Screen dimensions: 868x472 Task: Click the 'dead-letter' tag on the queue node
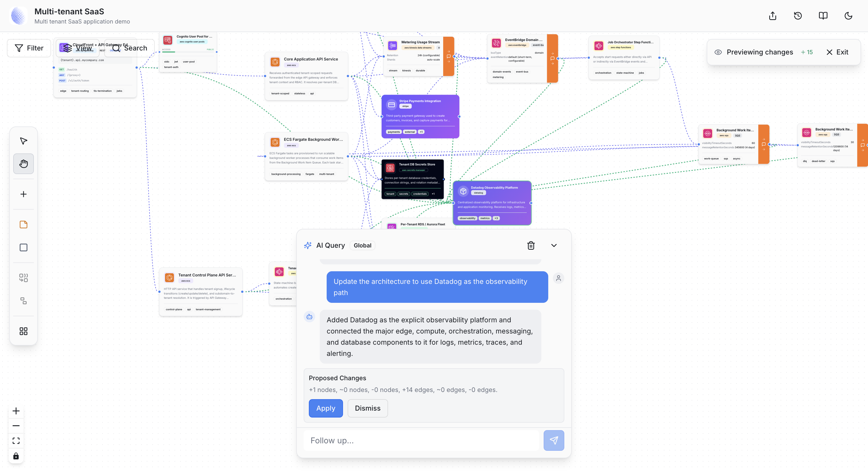tap(818, 161)
